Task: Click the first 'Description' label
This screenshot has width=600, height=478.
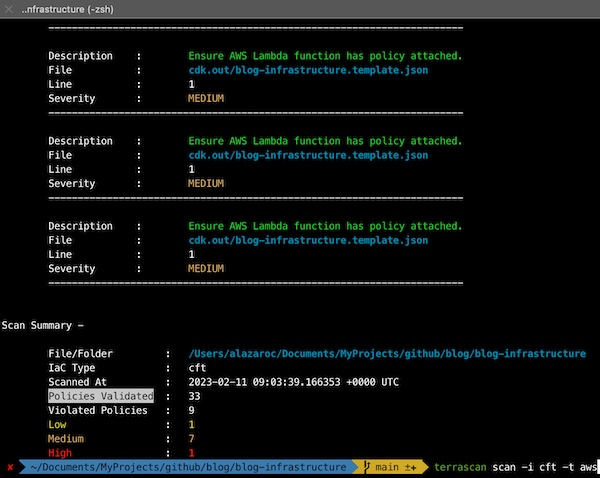Action: click(x=80, y=56)
